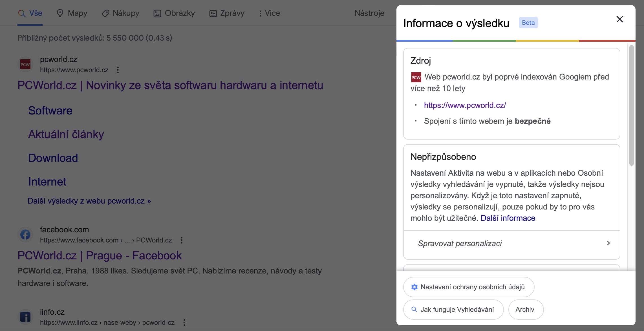Screen dimensions: 644x331
Task: Click magnifier icon in Jak funguje Vyhledávání
Action: coord(414,310)
